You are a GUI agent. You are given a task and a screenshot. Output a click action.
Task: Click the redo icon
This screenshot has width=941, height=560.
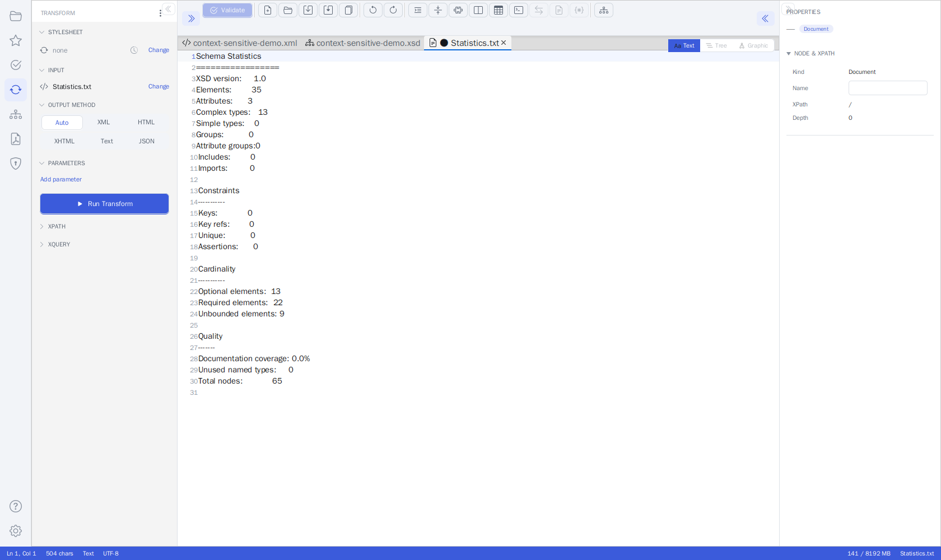393,10
